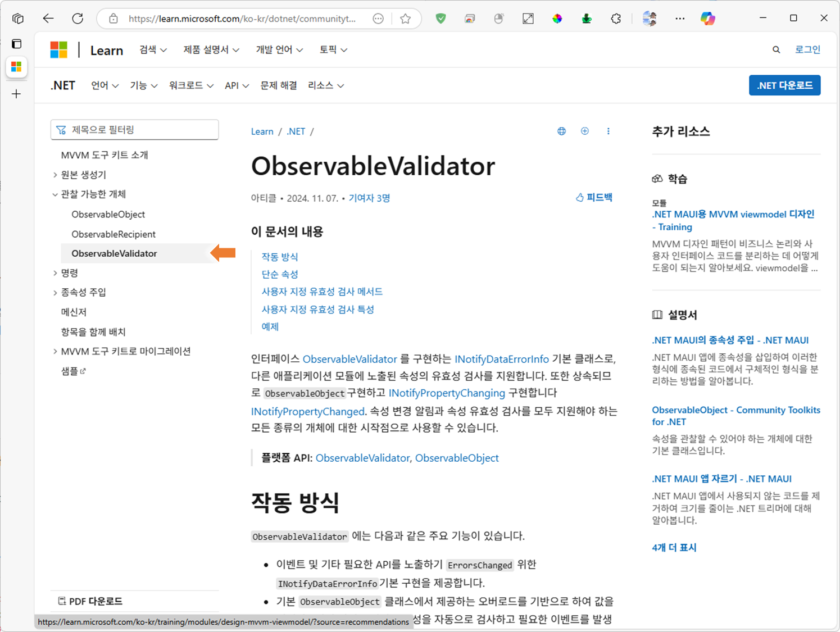Viewport: 840px width, 632px height.
Task: Click the language globe icon
Action: [x=561, y=131]
